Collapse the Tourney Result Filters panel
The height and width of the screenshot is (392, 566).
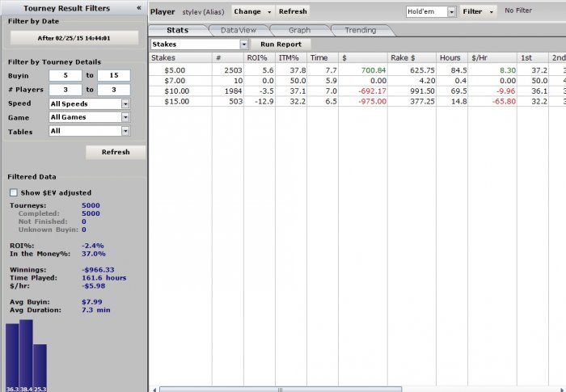tap(139, 8)
